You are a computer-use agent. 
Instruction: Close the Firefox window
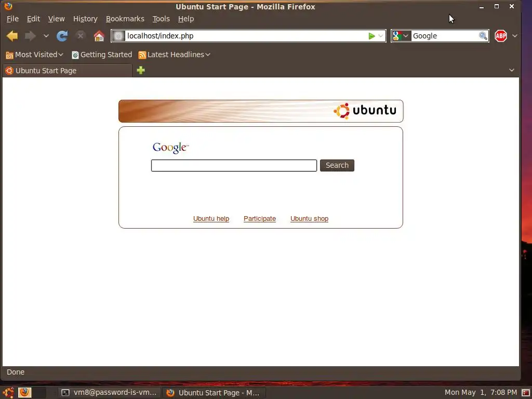512,6
